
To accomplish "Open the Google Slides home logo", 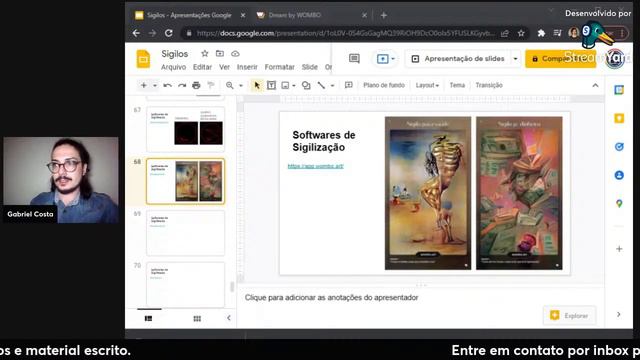I will [x=143, y=59].
